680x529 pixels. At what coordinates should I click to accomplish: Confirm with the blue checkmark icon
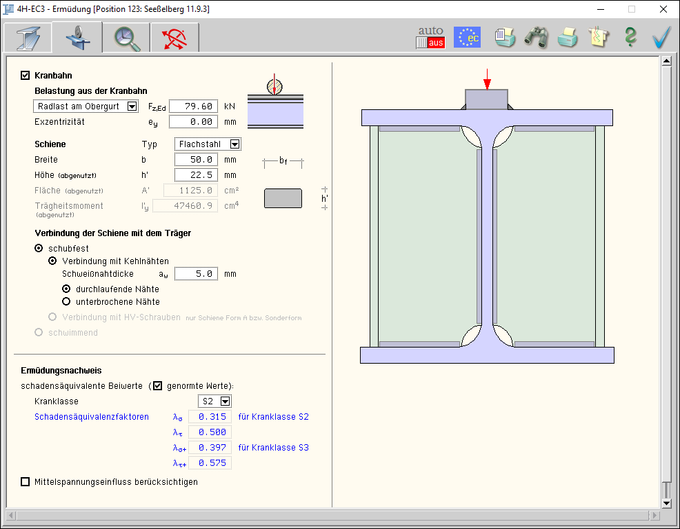[661, 37]
